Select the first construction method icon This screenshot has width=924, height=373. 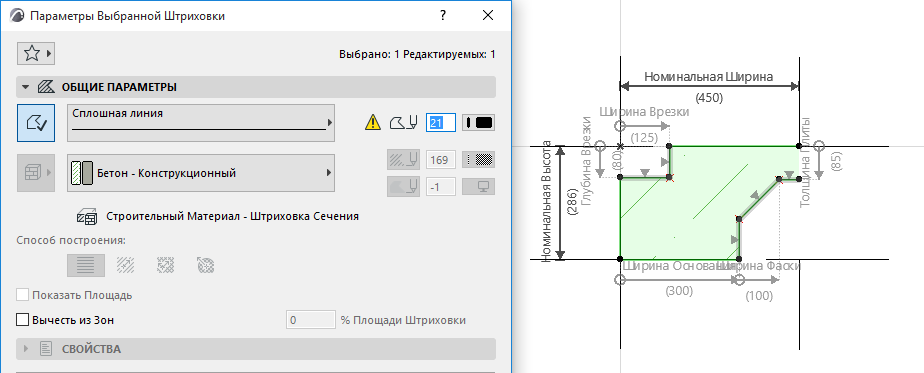click(x=86, y=265)
